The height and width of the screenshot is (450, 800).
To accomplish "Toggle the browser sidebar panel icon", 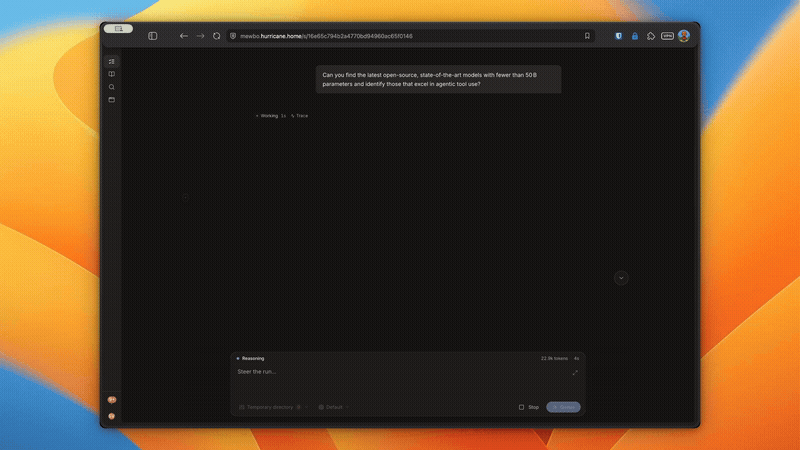I will tap(153, 36).
